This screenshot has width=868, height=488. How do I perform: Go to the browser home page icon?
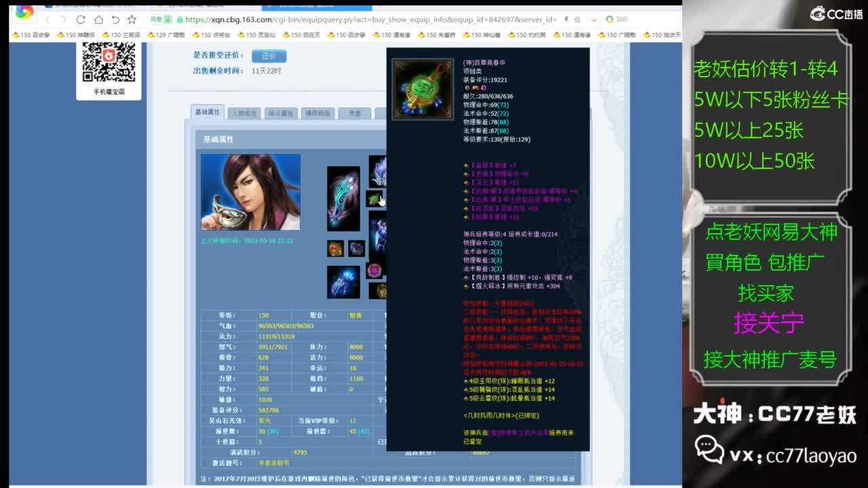[98, 20]
